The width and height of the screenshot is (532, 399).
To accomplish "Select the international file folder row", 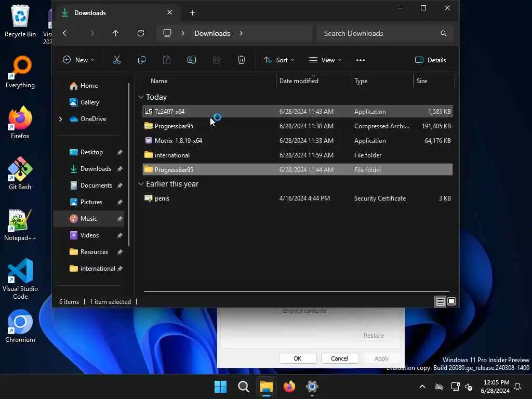I will coord(298,155).
